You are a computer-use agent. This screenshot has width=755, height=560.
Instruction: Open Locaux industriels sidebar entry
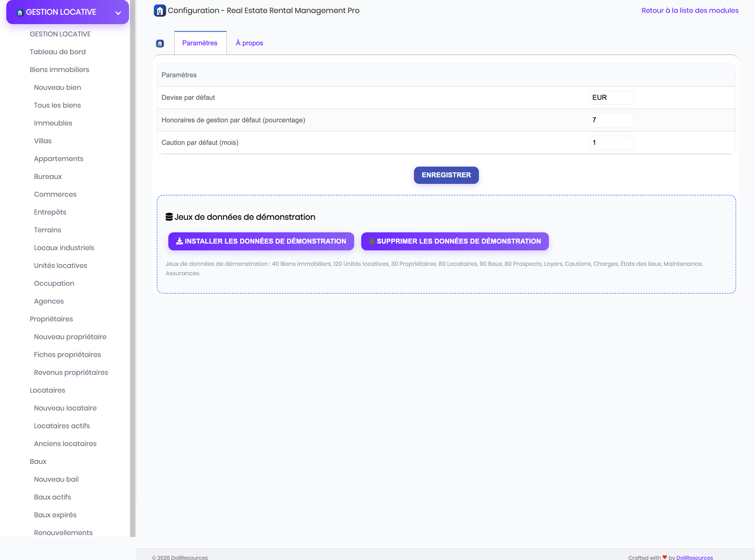pos(64,248)
